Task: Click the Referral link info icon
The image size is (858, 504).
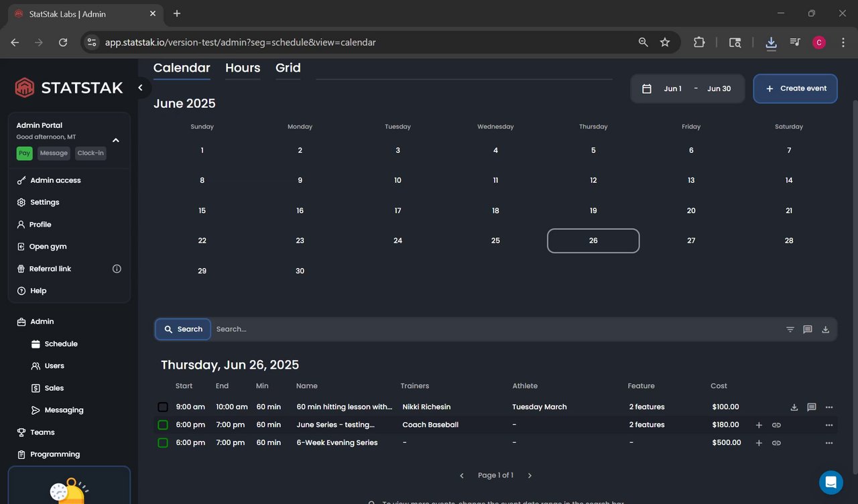Action: tap(117, 269)
